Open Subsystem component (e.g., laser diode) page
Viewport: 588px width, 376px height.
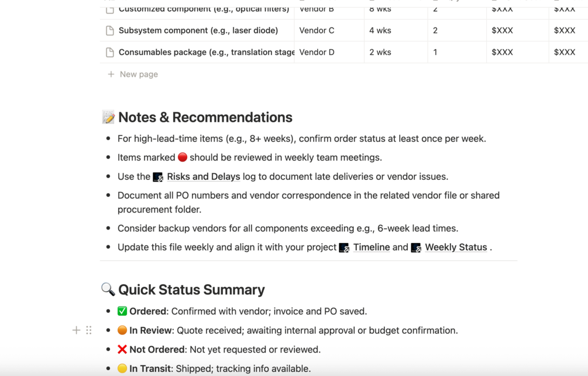pyautogui.click(x=198, y=30)
